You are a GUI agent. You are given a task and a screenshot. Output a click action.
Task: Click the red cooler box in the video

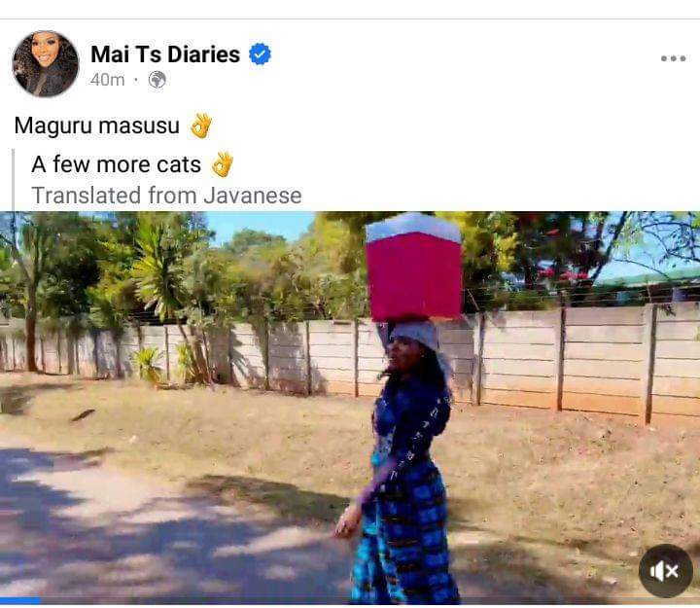(414, 268)
